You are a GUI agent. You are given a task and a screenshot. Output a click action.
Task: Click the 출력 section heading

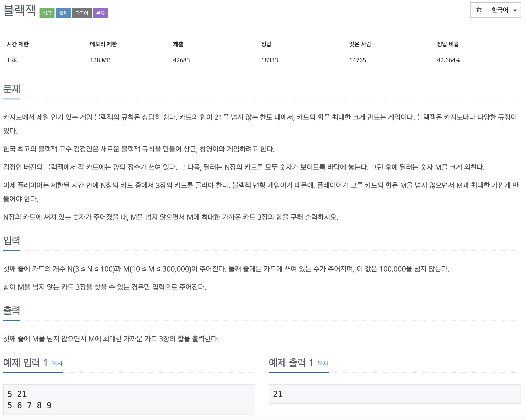point(11,311)
